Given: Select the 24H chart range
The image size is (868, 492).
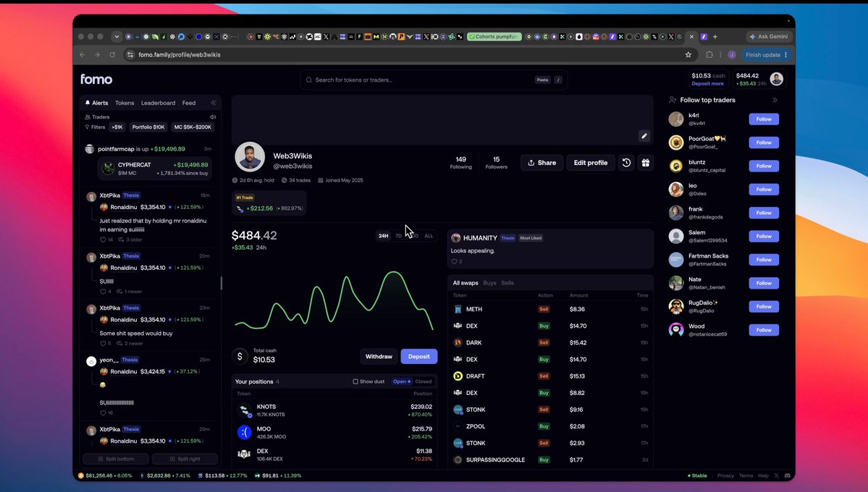Looking at the screenshot, I should click(x=383, y=236).
